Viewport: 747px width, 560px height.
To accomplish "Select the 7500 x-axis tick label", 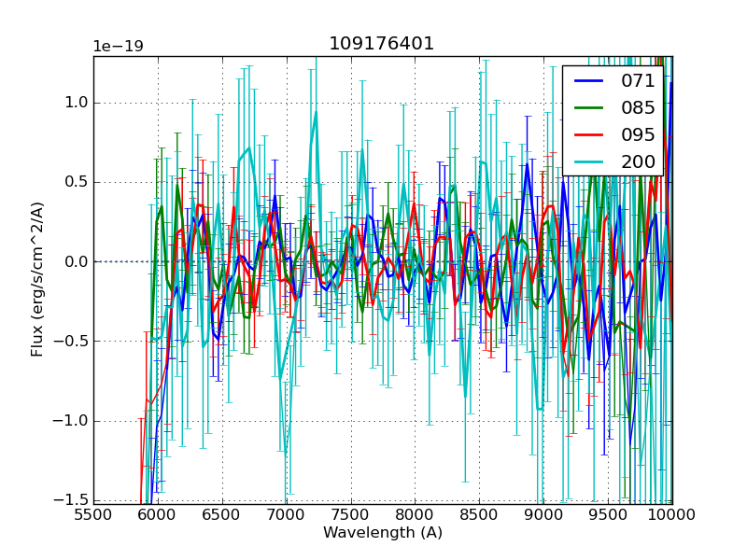I will 351,514.
